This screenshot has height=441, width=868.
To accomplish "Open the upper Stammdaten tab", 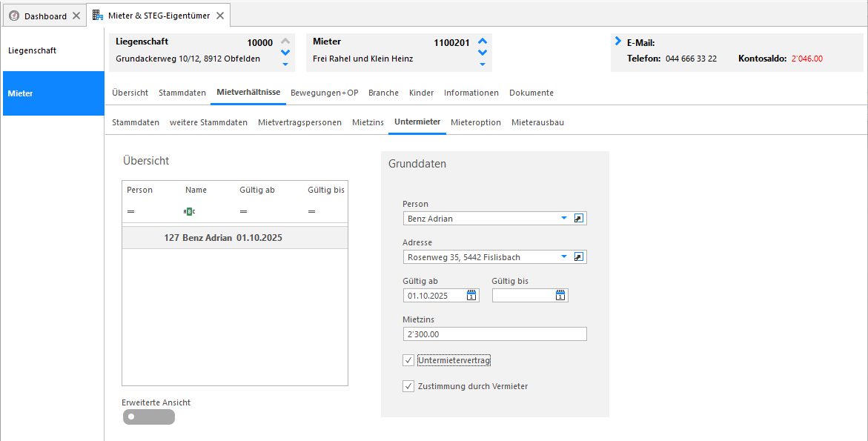I will (182, 93).
